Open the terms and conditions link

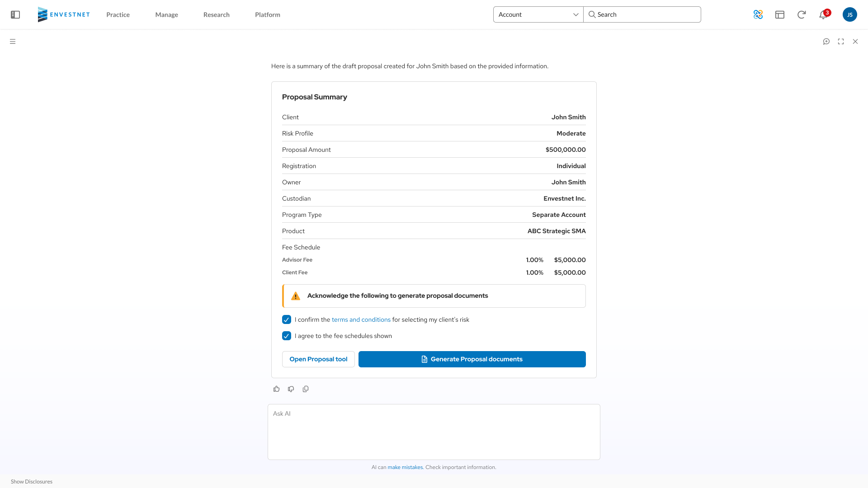point(361,320)
